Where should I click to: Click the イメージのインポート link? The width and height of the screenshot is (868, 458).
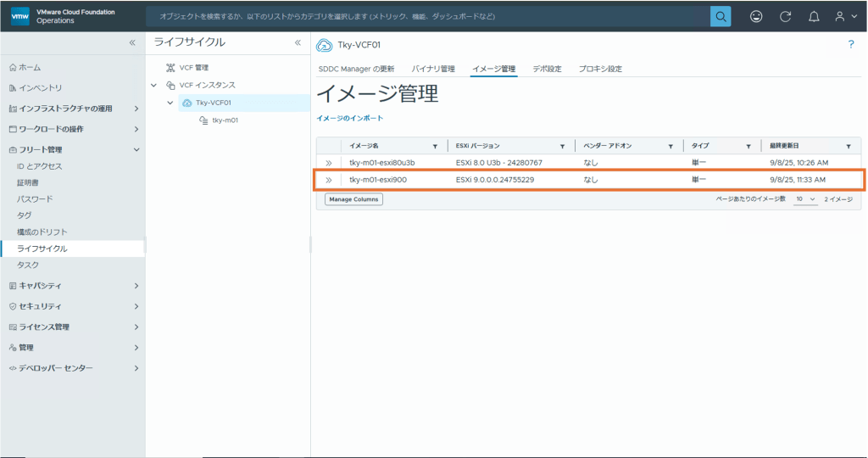pos(350,119)
